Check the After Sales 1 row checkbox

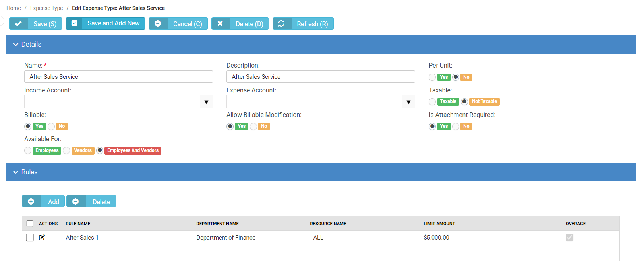30,238
